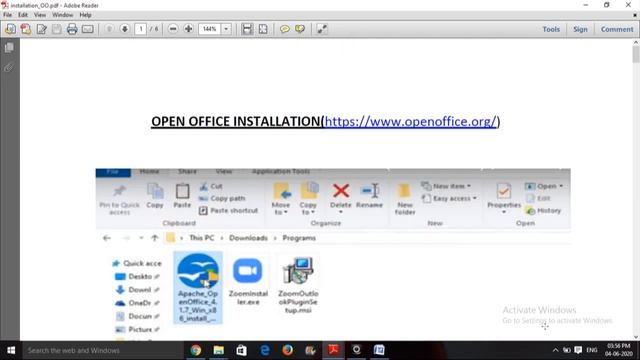The image size is (640, 360).
Task: Click the scrollbar up arrow
Action: [x=636, y=42]
